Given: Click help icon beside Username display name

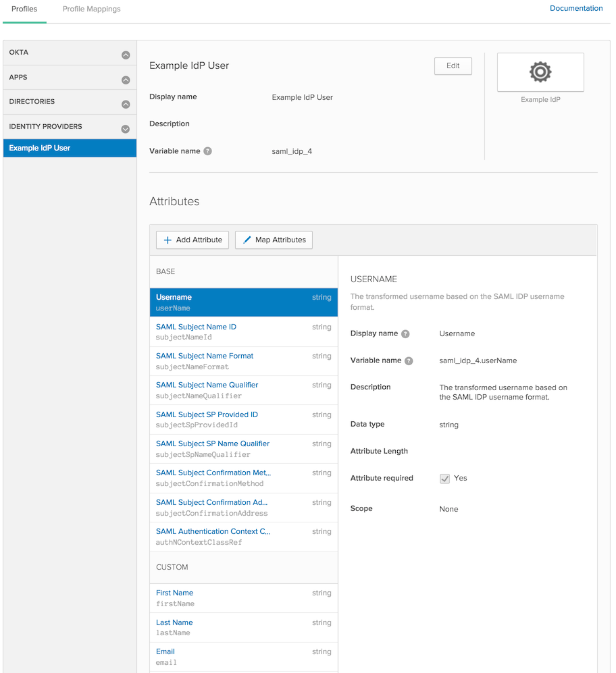Looking at the screenshot, I should (x=405, y=333).
